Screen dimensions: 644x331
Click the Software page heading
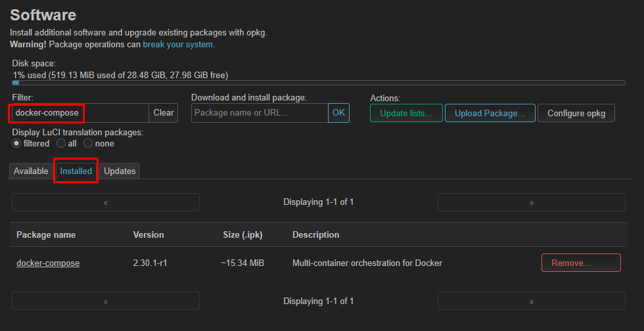click(43, 15)
